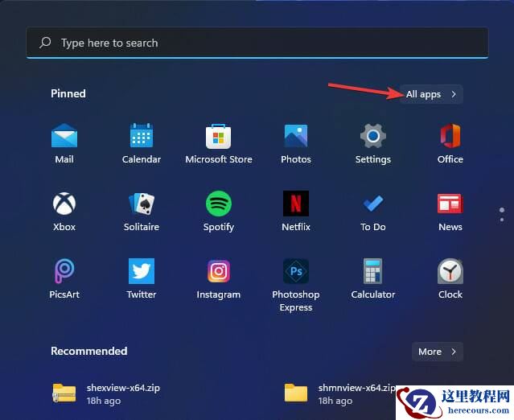The image size is (514, 420).
Task: Open recommended file shmnview-x64.zip
Action: 339,393
